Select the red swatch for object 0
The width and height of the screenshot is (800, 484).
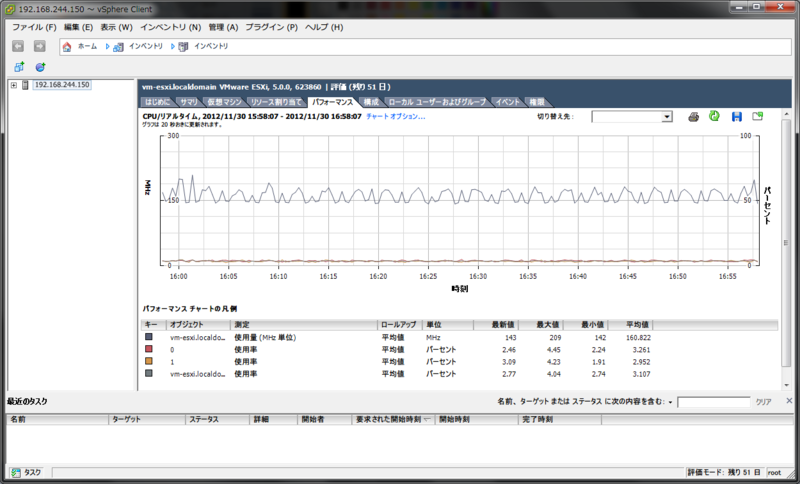click(148, 349)
